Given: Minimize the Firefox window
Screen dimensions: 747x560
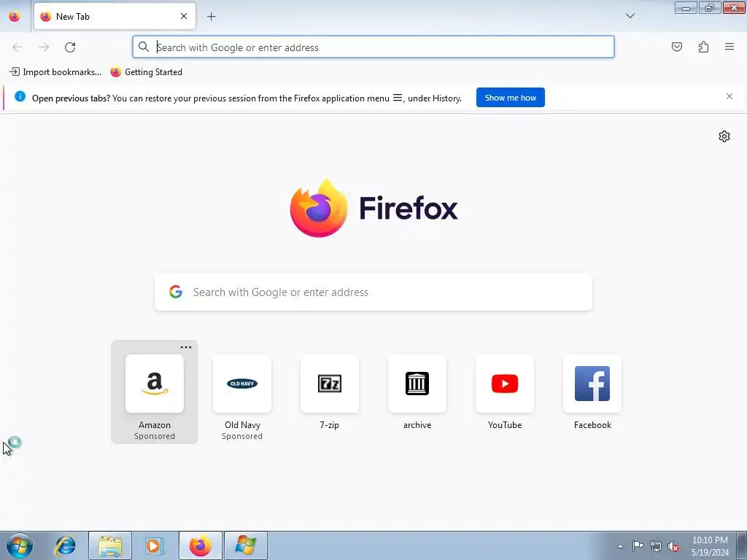Looking at the screenshot, I should 686,7.
